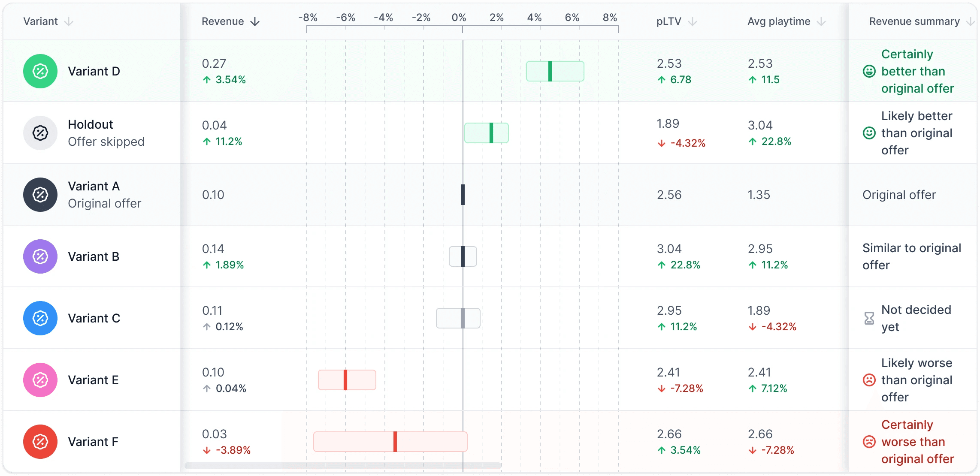
Task: Sort by Revenue column arrow
Action: pos(255,21)
